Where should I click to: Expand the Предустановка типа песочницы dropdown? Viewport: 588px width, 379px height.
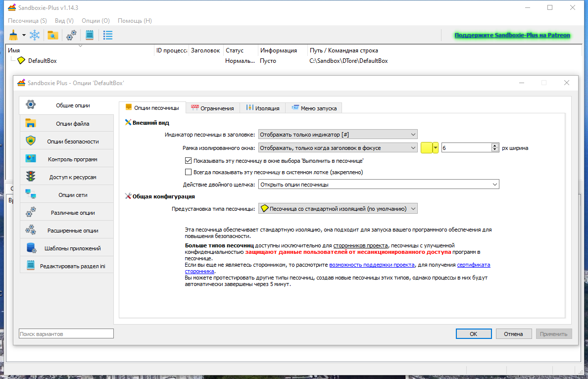point(338,208)
